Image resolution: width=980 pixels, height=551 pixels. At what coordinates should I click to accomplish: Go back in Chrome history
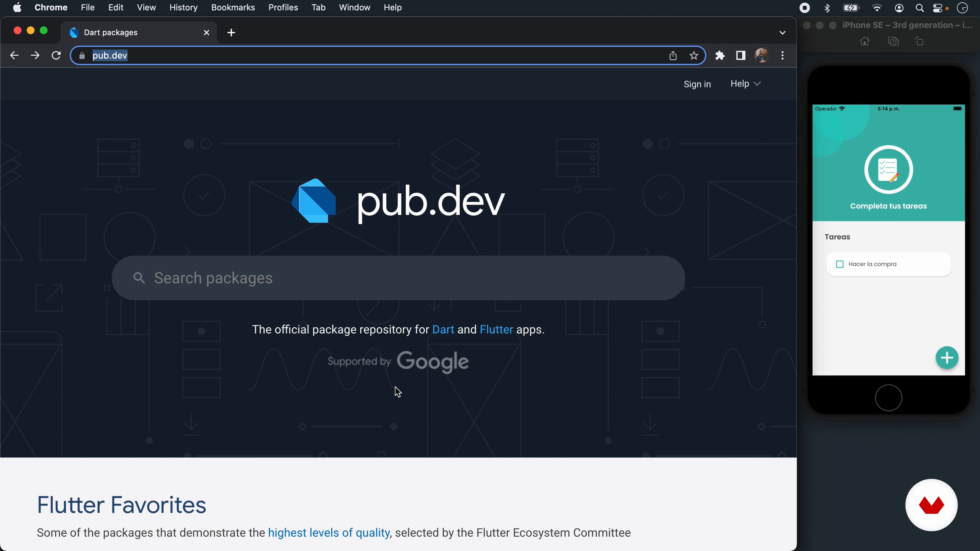(x=14, y=56)
